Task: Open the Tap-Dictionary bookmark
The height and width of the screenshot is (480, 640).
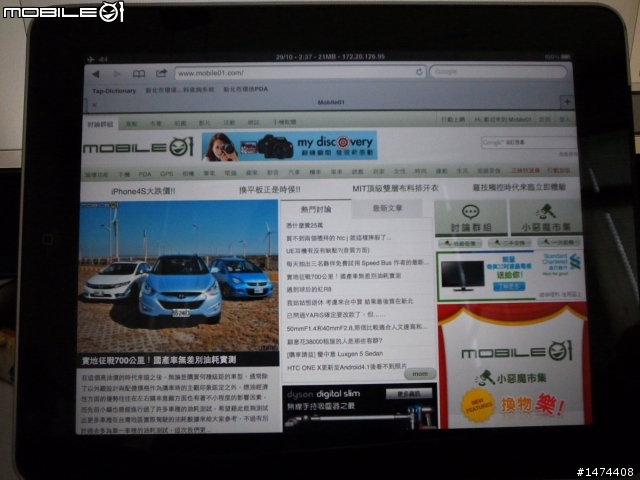Action: (114, 91)
